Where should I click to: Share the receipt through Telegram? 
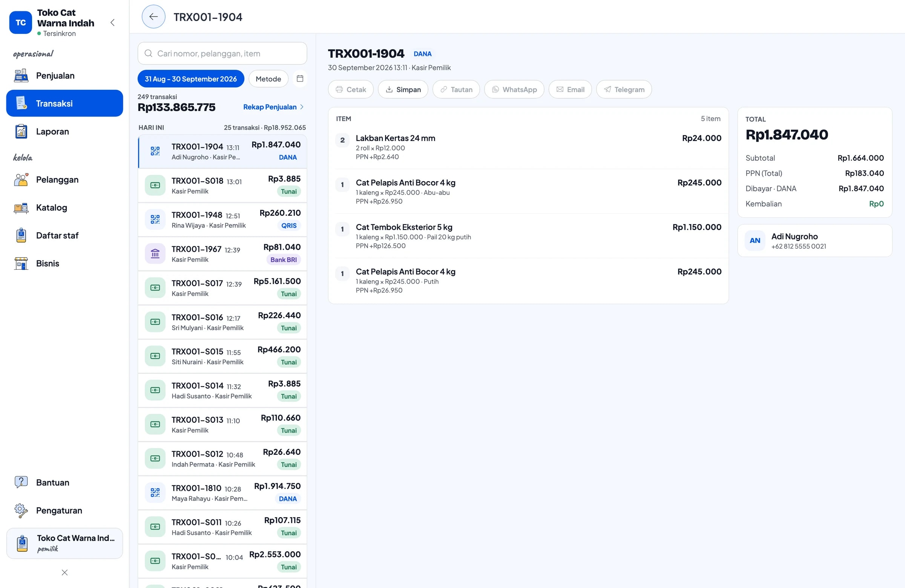point(624,89)
